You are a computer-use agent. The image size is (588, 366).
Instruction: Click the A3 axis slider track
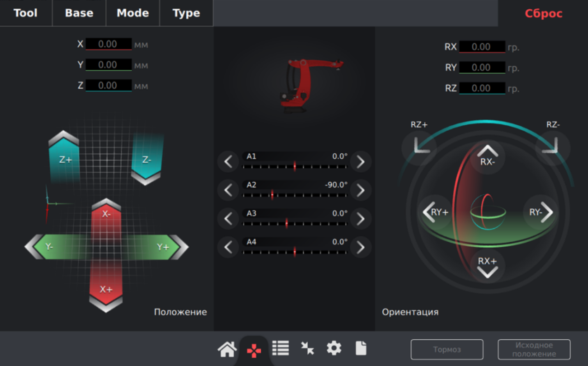pos(295,223)
